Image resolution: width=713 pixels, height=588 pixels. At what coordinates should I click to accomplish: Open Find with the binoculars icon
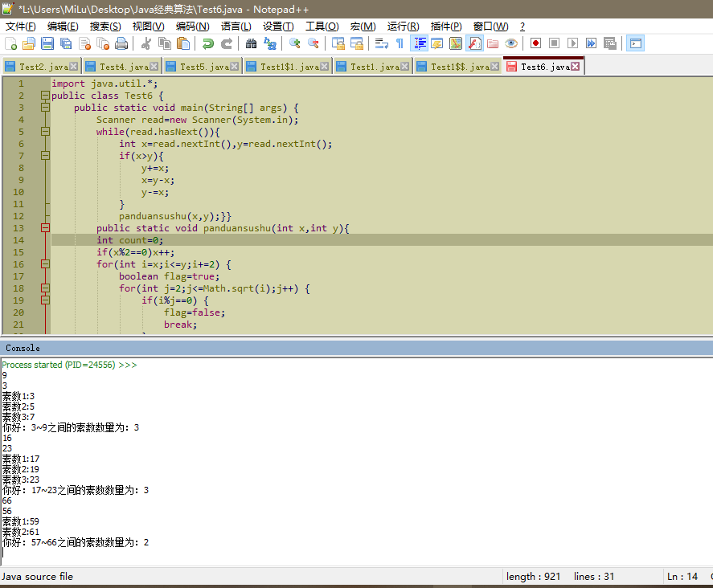(251, 43)
